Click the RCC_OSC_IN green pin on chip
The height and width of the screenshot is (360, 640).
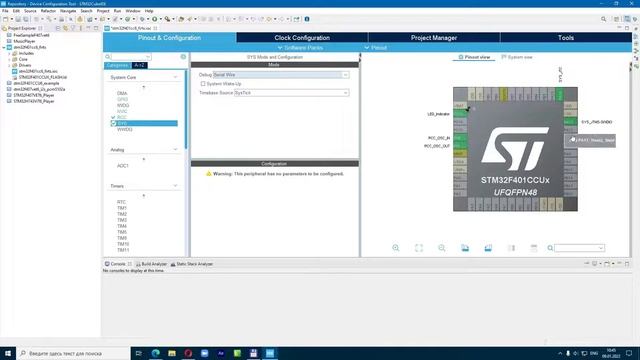[x=460, y=138]
